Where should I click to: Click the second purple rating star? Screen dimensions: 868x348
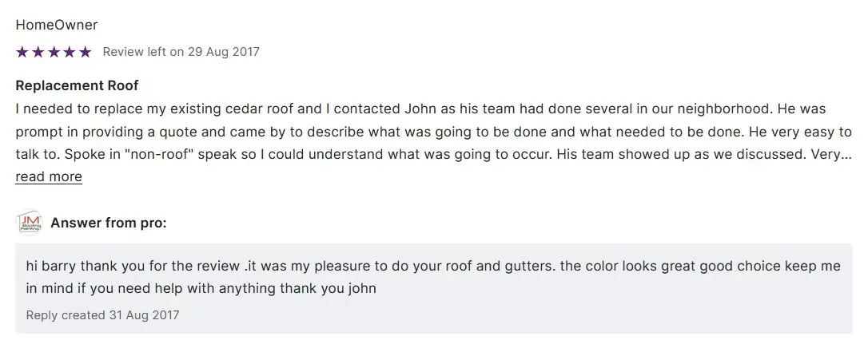tap(38, 52)
